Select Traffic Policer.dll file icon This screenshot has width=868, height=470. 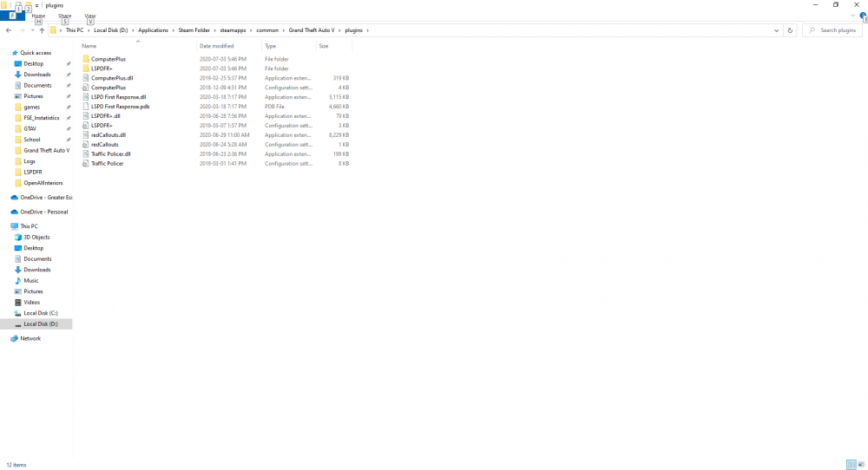(86, 153)
